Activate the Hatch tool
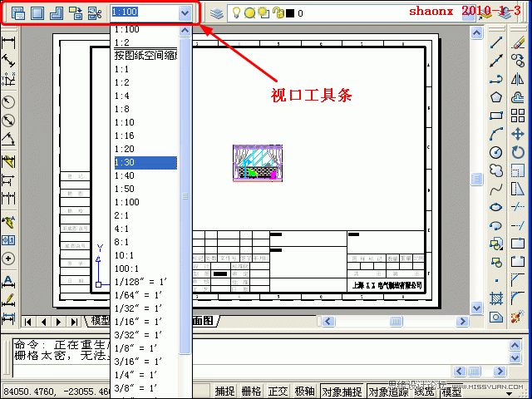This screenshot has width=532, height=399. (x=496, y=298)
